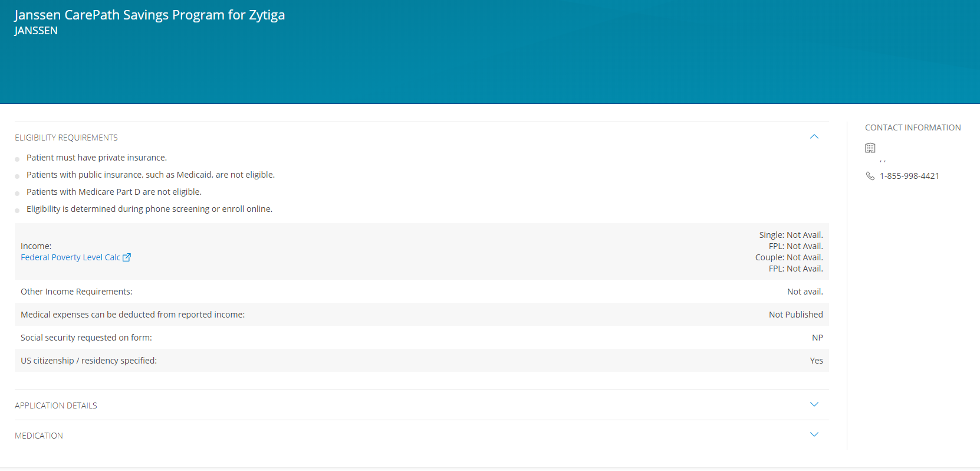Expand the Application Details chevron arrow
This screenshot has height=471, width=980.
tap(814, 405)
